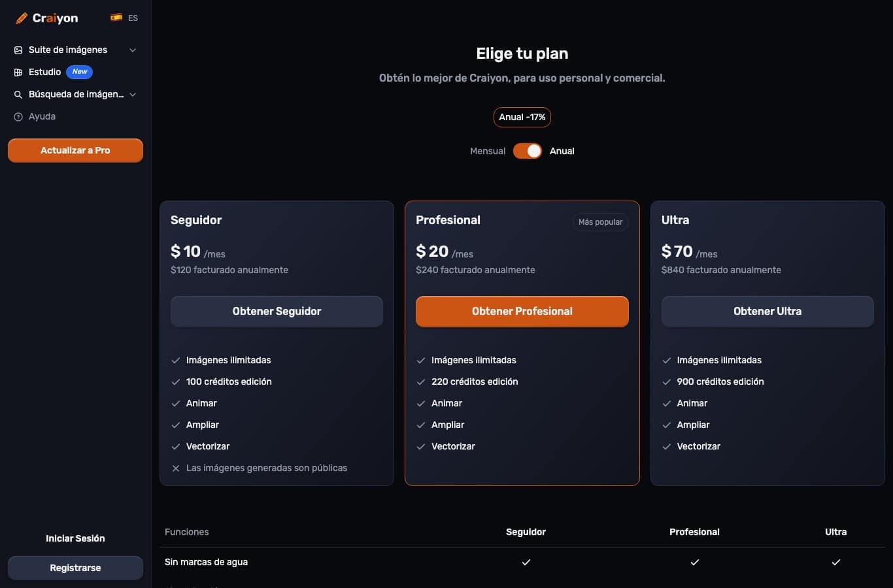
Task: Click the Estudio grid icon
Action: pos(18,73)
